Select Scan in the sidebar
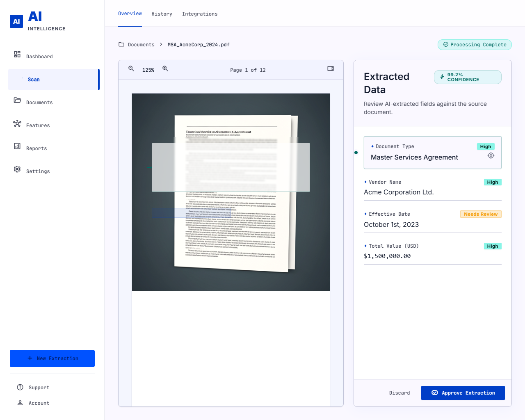 [54, 80]
